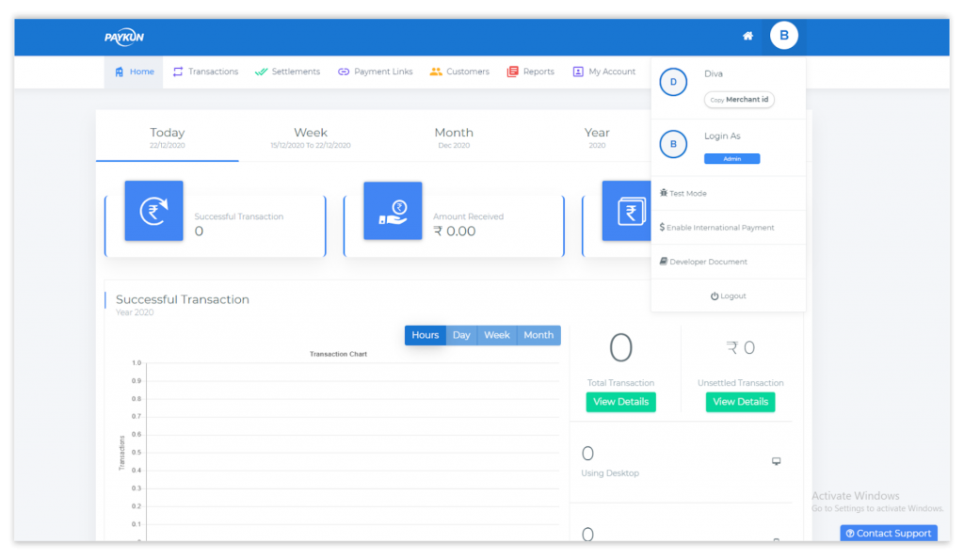
Task: Open the Reports nav tab
Action: point(531,72)
